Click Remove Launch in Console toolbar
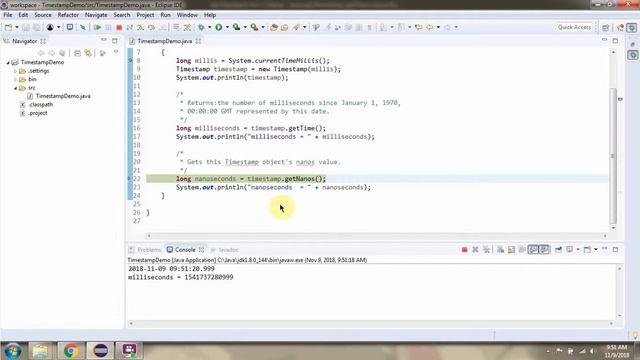 [x=475, y=250]
